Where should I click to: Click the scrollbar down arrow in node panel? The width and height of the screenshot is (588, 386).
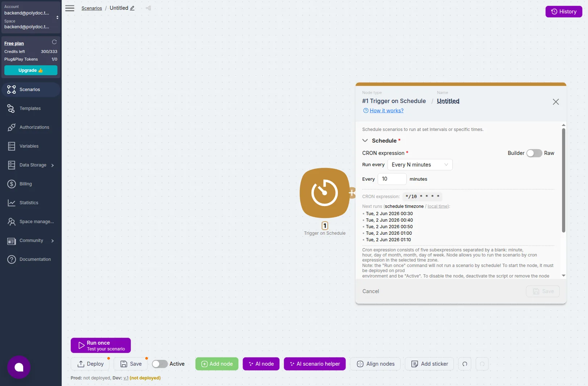pyautogui.click(x=563, y=276)
